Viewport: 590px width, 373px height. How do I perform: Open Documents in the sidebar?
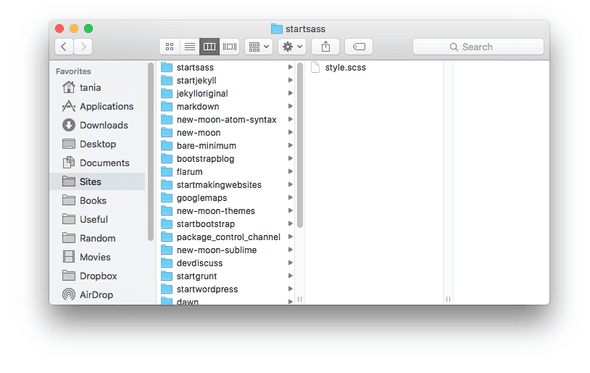[x=97, y=163]
